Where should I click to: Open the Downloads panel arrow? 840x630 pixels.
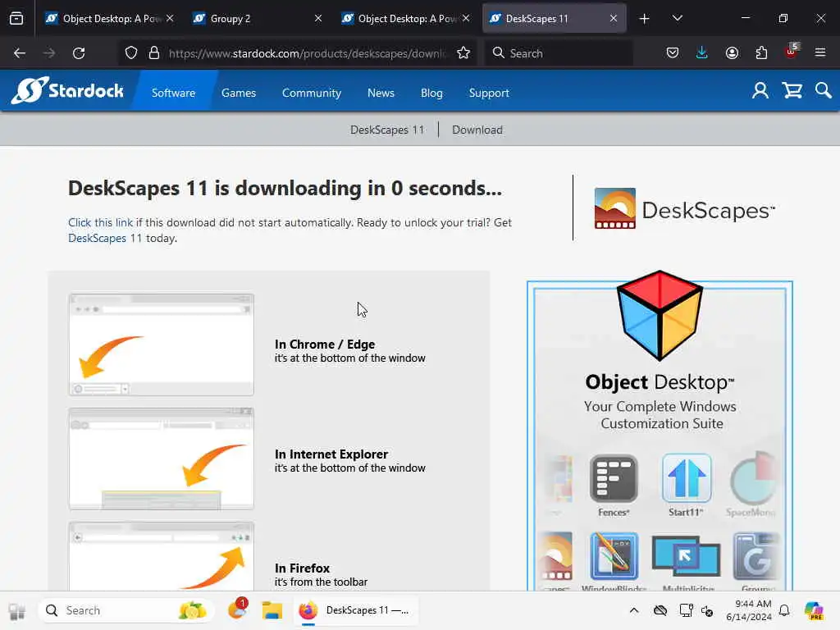[x=702, y=53]
